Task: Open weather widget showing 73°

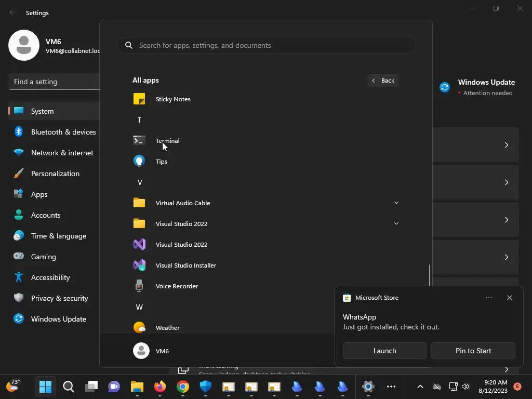Action: coord(14,386)
